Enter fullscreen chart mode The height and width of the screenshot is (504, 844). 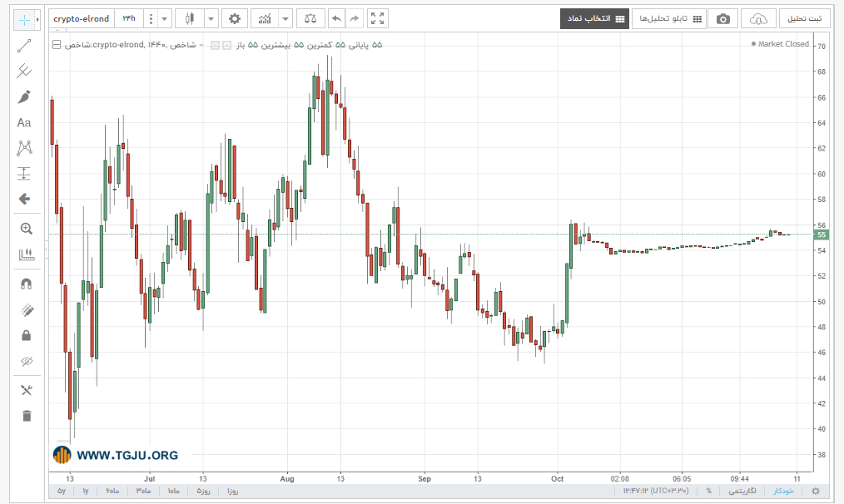click(x=378, y=19)
